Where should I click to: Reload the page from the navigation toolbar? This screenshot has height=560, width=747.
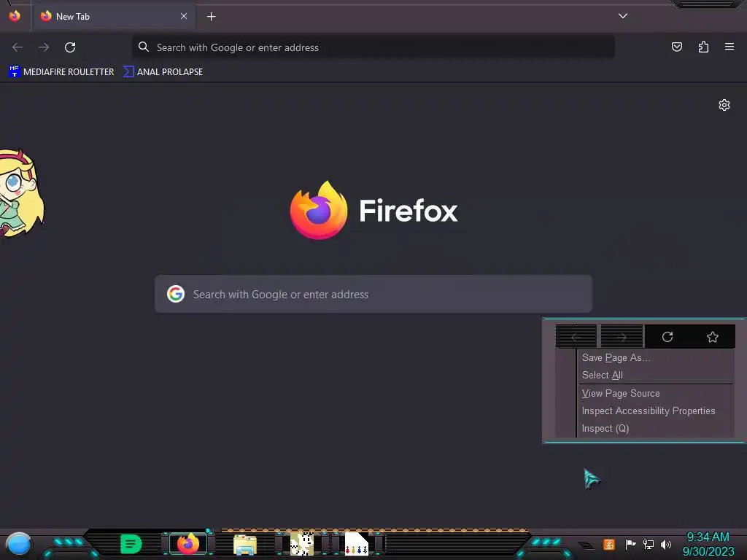pos(70,47)
